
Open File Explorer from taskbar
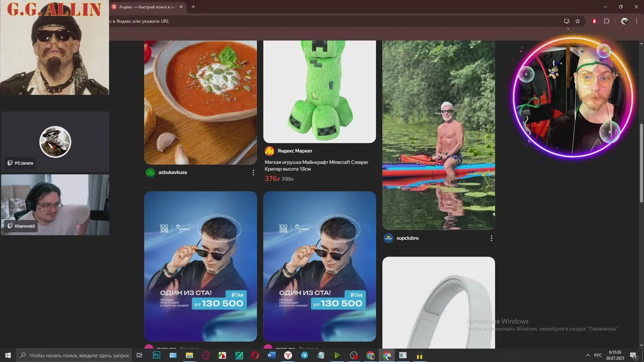click(189, 355)
